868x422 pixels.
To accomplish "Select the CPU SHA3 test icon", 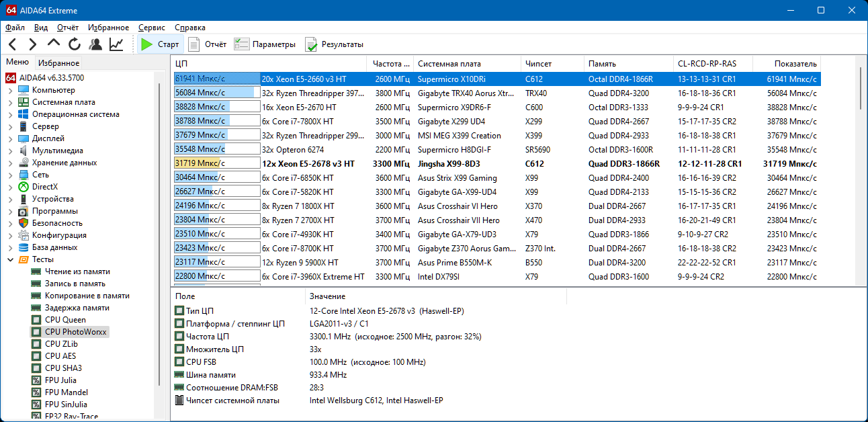I will (x=36, y=368).
